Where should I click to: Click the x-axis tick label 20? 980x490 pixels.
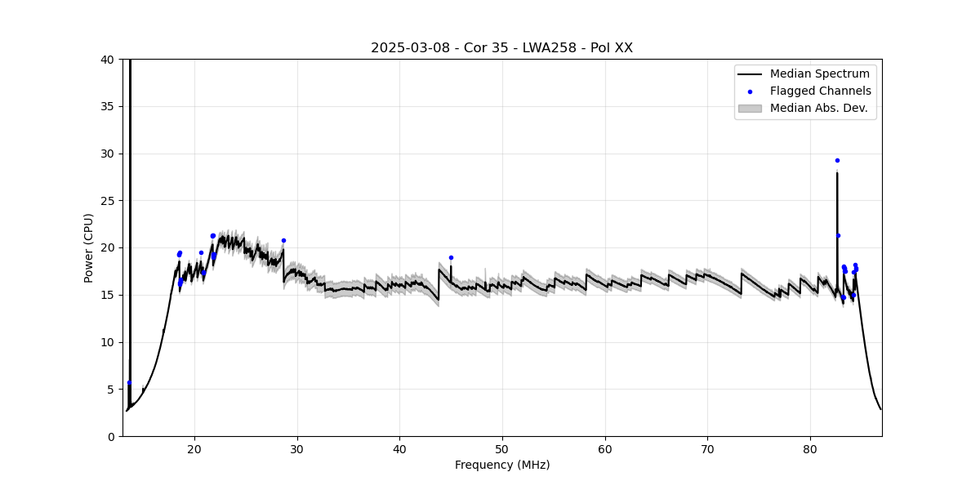pyautogui.click(x=194, y=449)
